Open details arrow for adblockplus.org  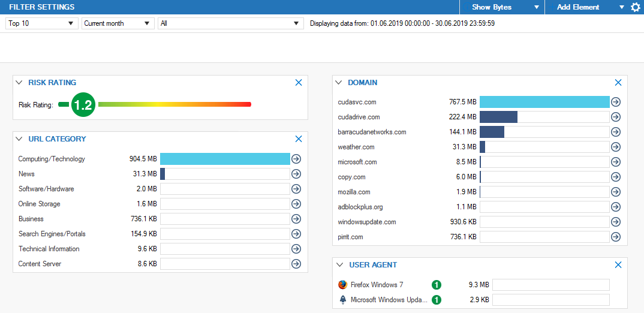point(615,207)
